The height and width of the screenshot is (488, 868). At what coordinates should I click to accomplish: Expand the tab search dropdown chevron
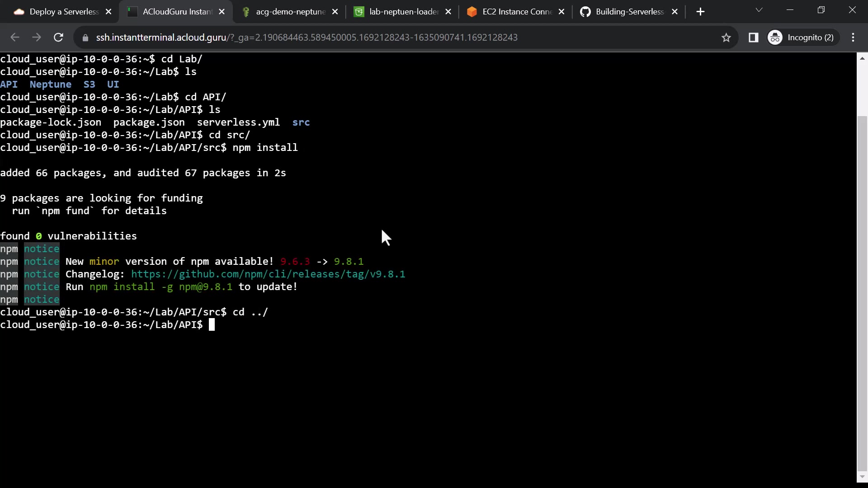point(759,10)
